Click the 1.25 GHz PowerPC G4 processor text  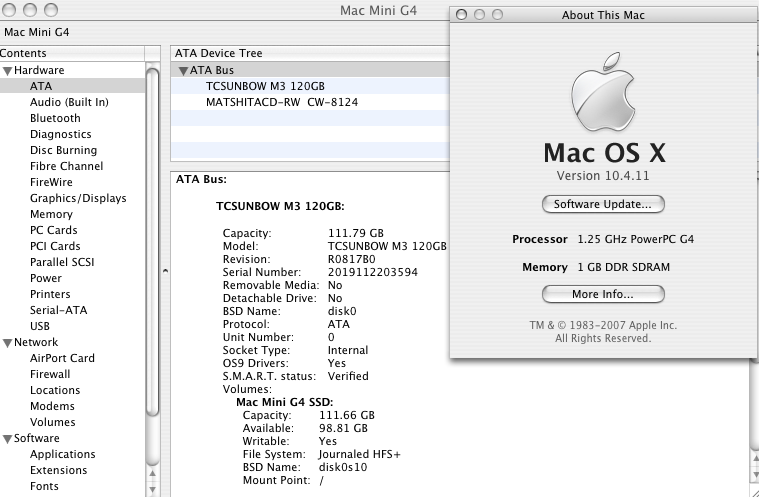pos(636,239)
